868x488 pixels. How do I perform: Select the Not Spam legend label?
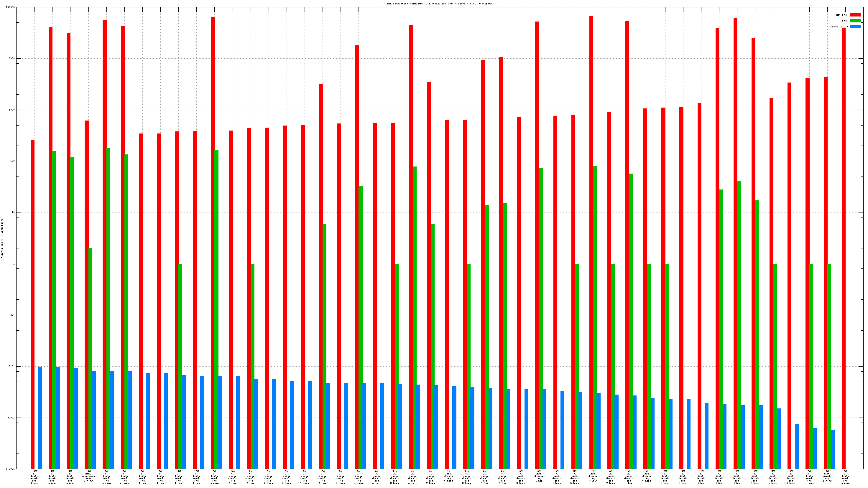pos(842,15)
